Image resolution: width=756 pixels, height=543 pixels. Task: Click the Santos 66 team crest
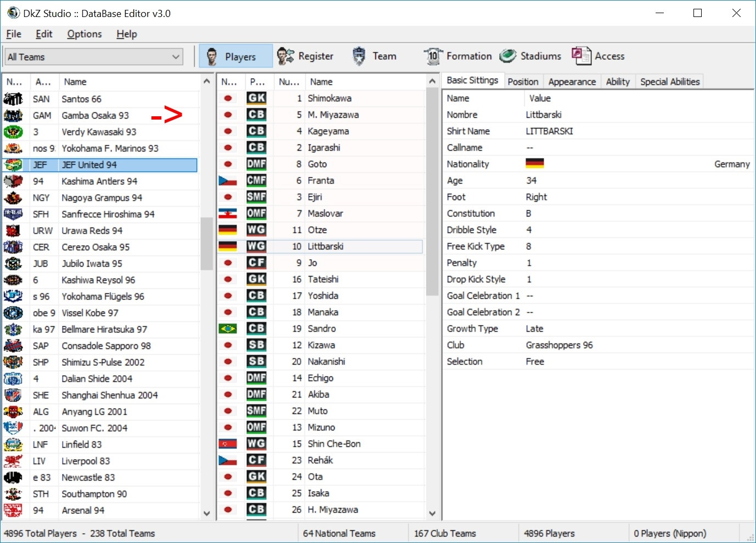(x=13, y=99)
